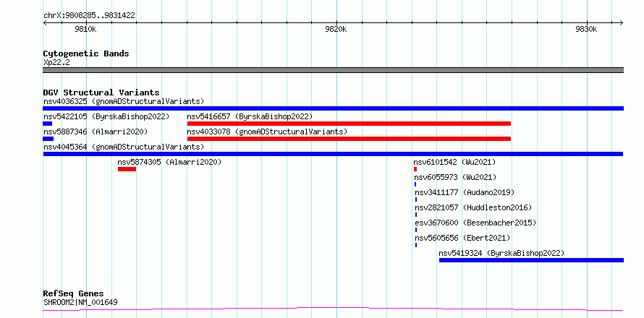The height and width of the screenshot is (318, 644).
Task: Open nsv5605656 (Ebert2021) label
Action: click(x=462, y=238)
